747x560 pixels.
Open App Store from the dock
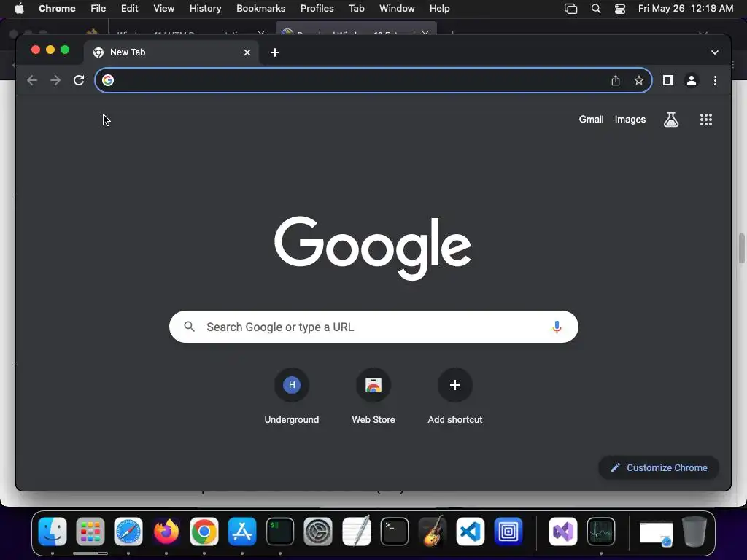pos(242,532)
